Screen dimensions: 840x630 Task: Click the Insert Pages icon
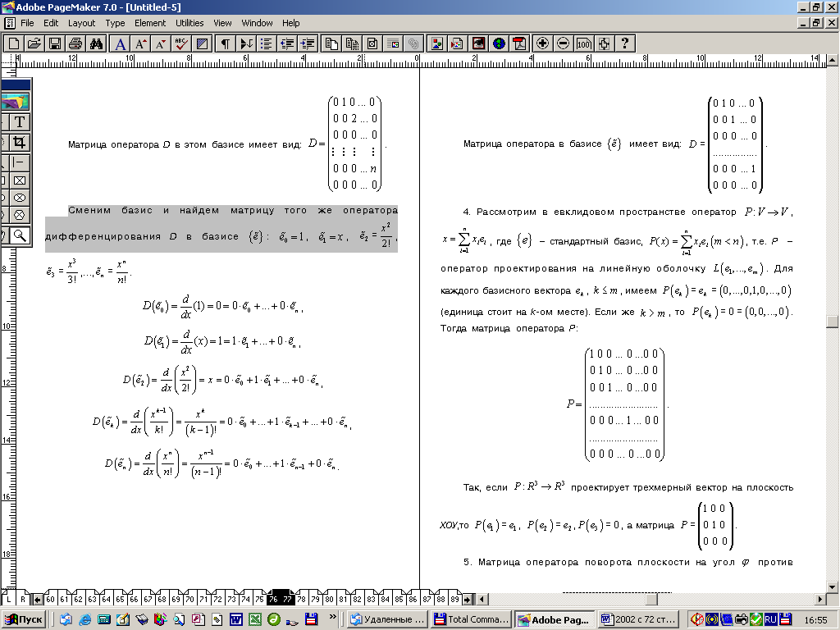[331, 43]
